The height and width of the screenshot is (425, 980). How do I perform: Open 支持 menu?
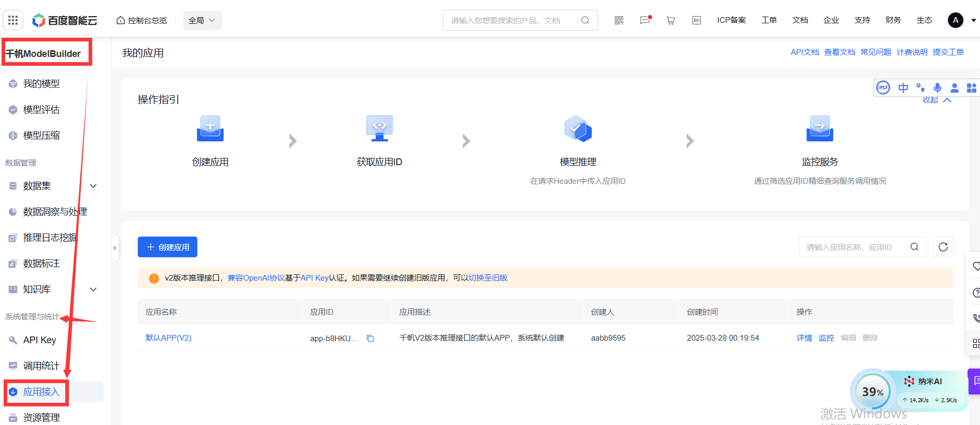pos(862,20)
